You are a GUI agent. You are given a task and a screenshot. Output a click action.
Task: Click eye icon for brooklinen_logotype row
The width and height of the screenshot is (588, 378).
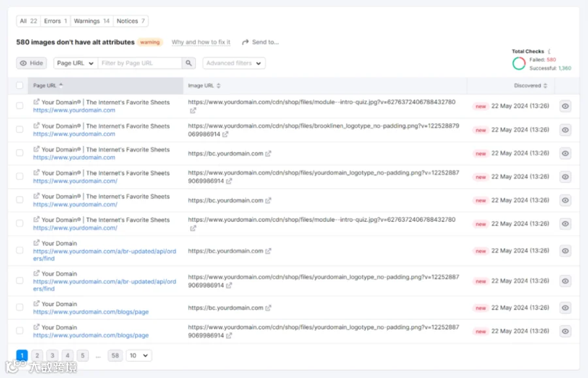pyautogui.click(x=565, y=130)
